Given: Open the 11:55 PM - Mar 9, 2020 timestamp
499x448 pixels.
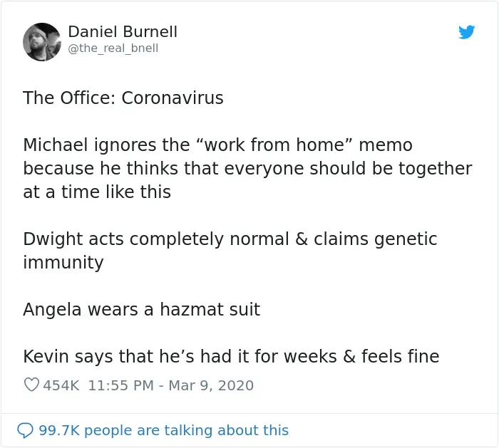Looking at the screenshot, I should [170, 385].
